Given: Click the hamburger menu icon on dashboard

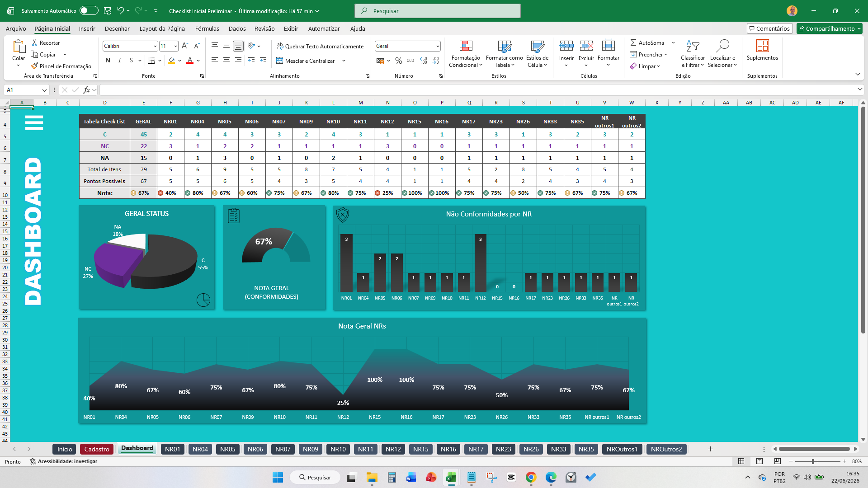Looking at the screenshot, I should tap(34, 122).
